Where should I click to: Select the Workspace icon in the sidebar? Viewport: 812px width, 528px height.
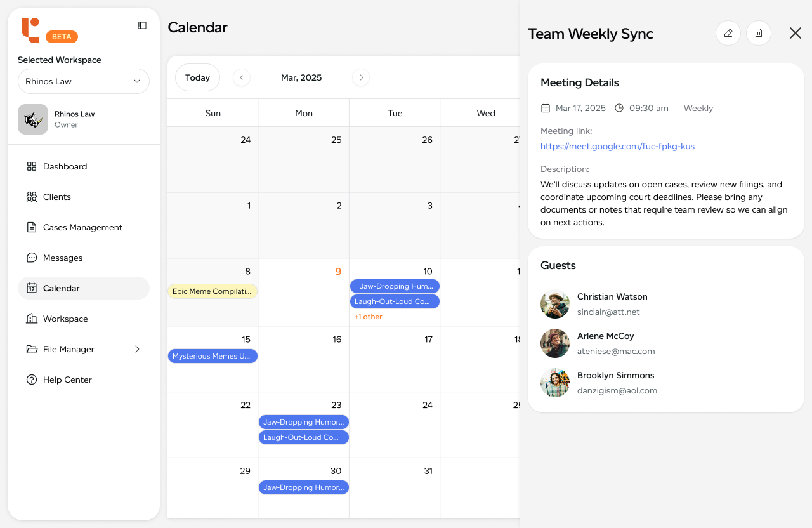[x=32, y=319]
